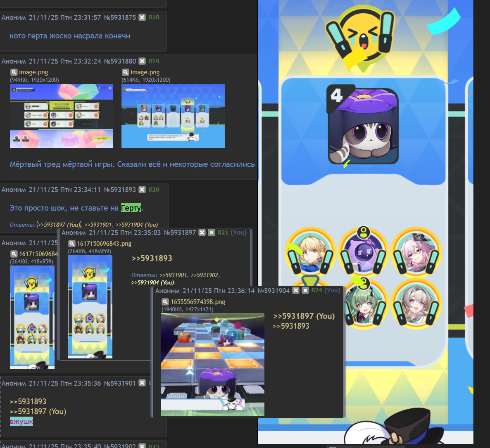Image resolution: width=490 pixels, height=448 pixels.
Task: Follow reply link >>5931897 (You) under post №5931893
Action: click(x=59, y=225)
